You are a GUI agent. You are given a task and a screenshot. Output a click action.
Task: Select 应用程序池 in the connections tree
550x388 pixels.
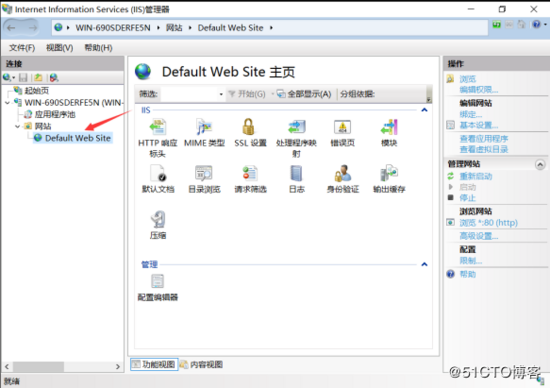pyautogui.click(x=55, y=114)
